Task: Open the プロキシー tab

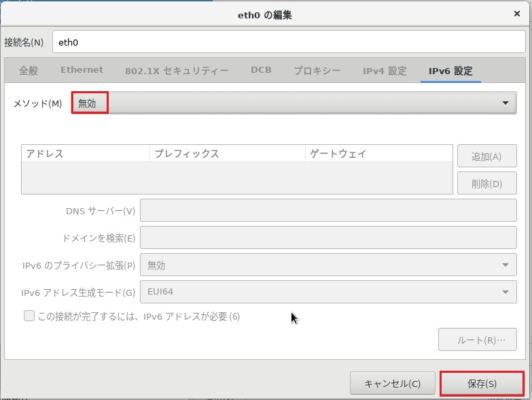Action: click(x=317, y=71)
